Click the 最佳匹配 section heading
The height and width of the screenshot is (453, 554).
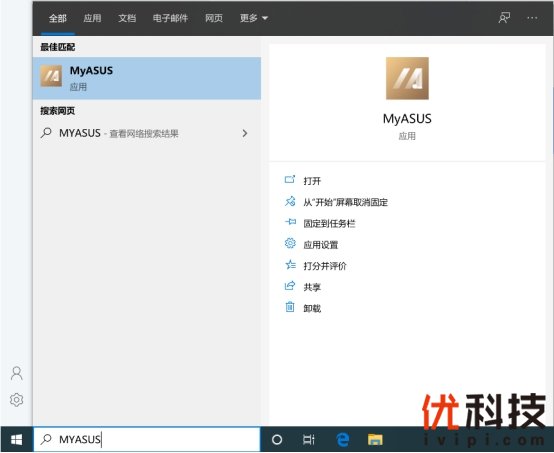tap(57, 47)
